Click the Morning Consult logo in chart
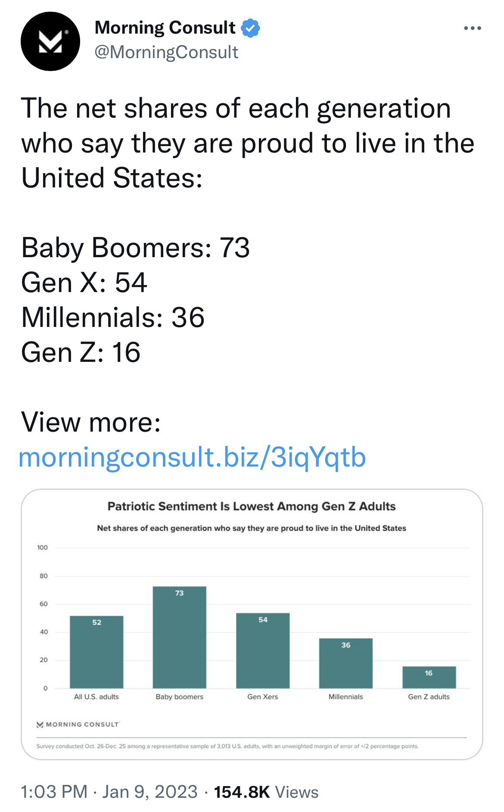 (x=78, y=725)
